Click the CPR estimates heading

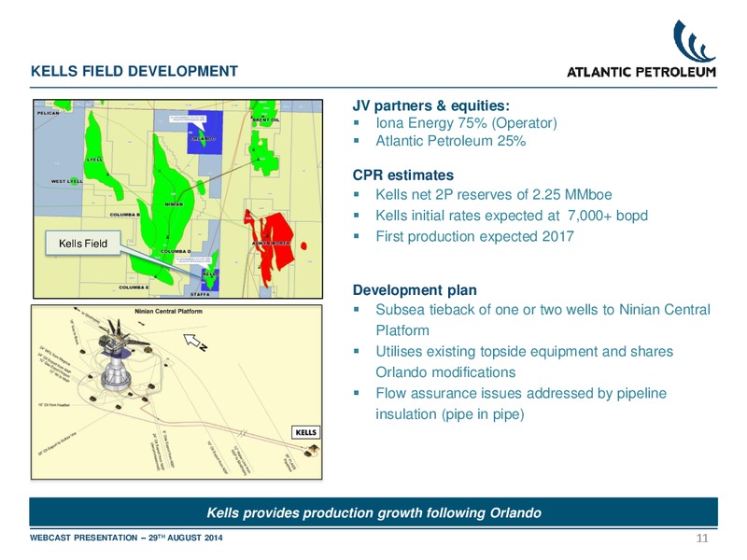[403, 175]
